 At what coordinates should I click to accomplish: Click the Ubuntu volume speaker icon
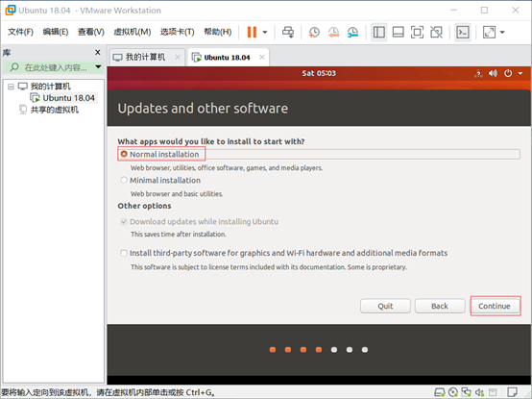click(x=493, y=73)
